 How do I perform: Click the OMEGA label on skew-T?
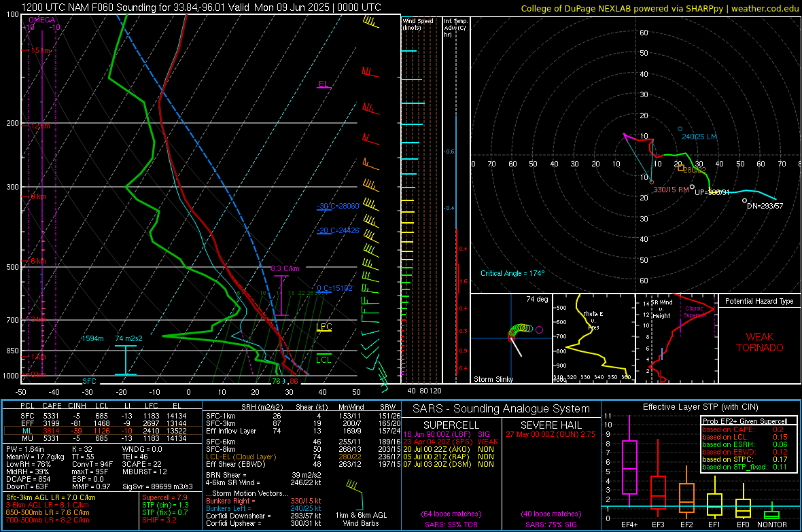(41, 20)
